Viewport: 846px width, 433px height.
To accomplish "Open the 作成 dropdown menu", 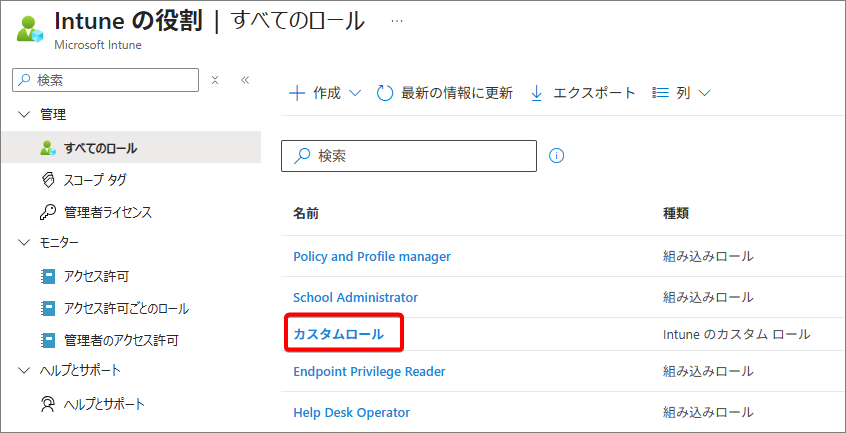I will 325,93.
